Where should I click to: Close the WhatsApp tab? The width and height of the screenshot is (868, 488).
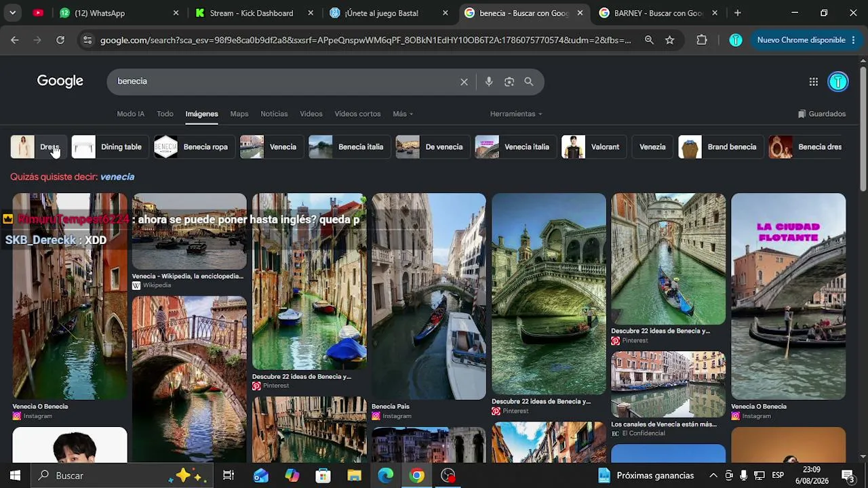click(x=176, y=13)
